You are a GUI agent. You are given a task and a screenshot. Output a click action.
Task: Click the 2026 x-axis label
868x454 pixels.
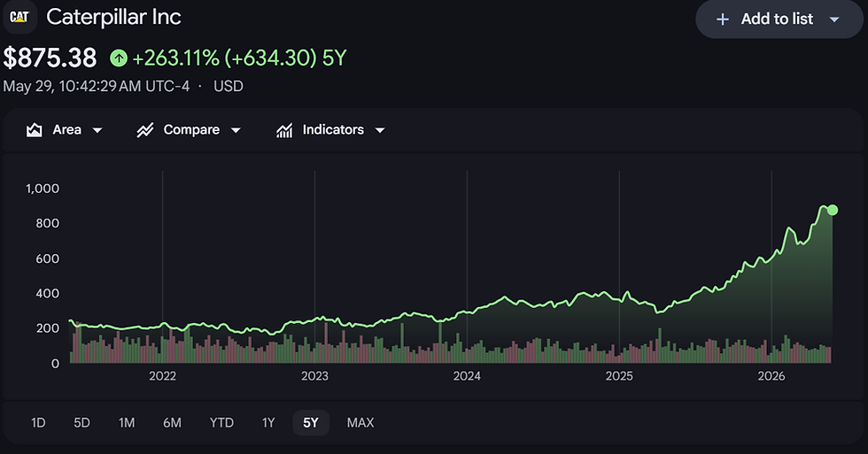click(x=771, y=376)
